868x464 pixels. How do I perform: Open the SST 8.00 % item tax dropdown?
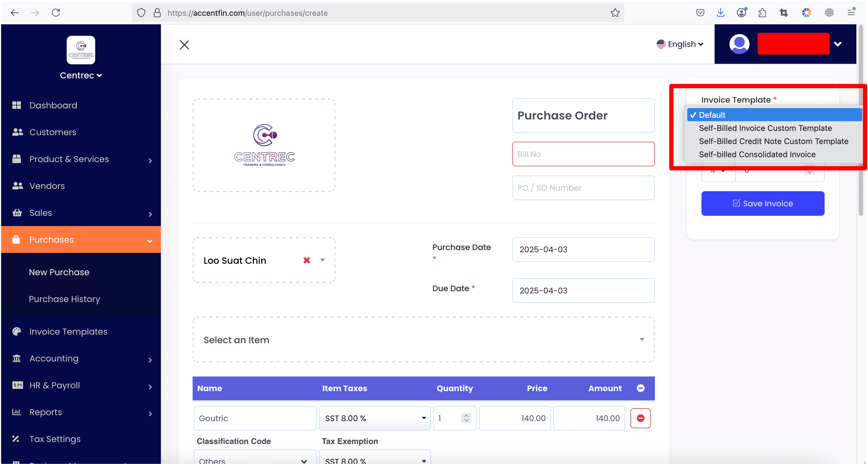pyautogui.click(x=375, y=418)
